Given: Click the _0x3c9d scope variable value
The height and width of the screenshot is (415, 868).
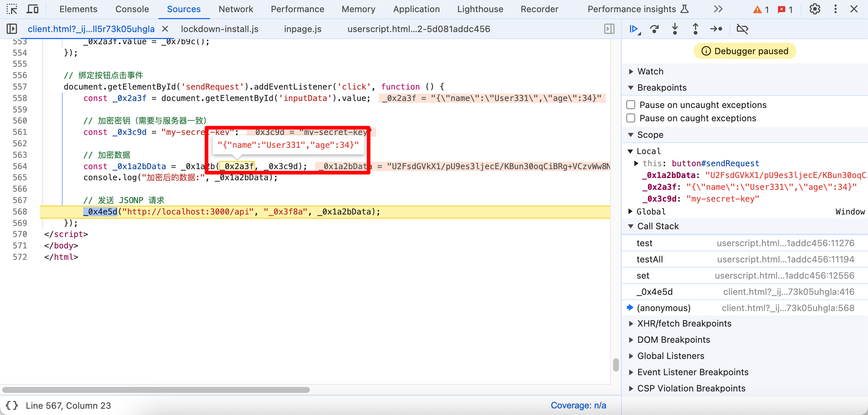Looking at the screenshot, I should tap(722, 199).
